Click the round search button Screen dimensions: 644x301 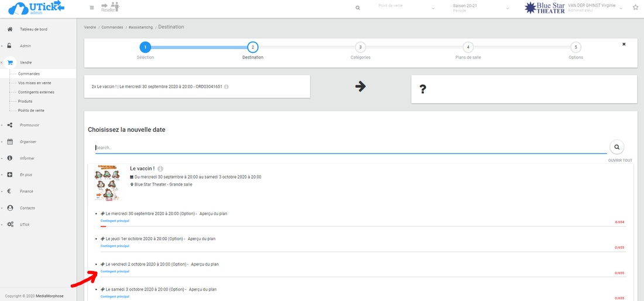coord(616,147)
